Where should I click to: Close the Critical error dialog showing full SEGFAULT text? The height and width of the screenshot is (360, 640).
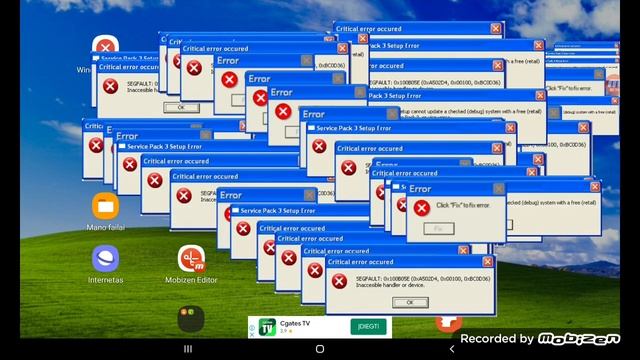pyautogui.click(x=487, y=262)
